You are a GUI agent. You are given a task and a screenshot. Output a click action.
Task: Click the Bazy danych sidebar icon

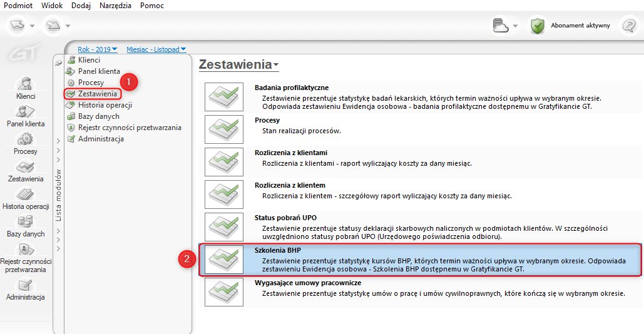26,221
